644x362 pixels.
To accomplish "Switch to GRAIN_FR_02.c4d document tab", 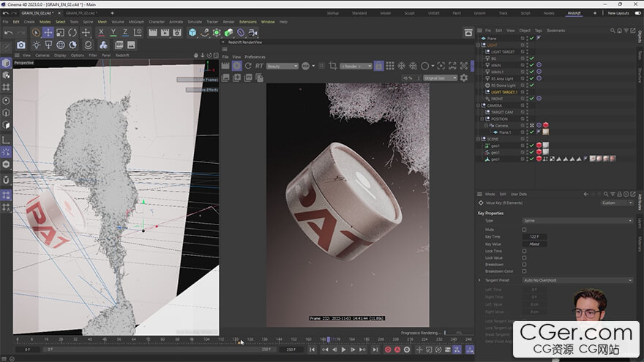I will tap(80, 13).
